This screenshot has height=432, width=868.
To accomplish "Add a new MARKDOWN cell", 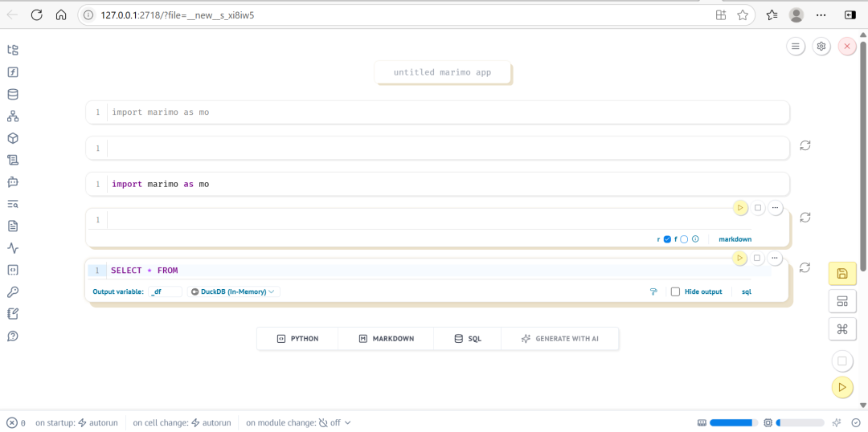I will [386, 339].
